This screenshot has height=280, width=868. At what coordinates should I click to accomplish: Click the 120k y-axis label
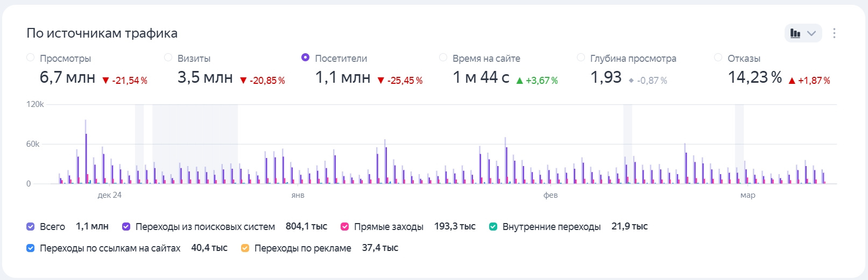[x=35, y=104]
